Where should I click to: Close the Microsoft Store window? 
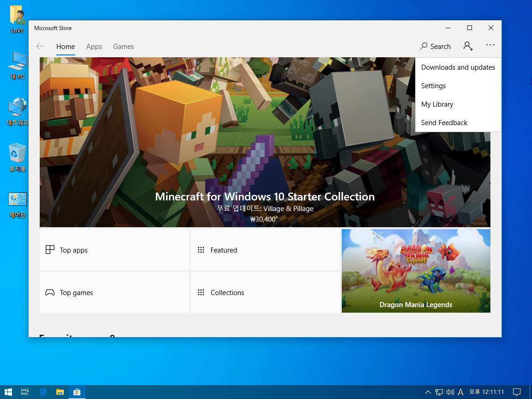(x=490, y=28)
